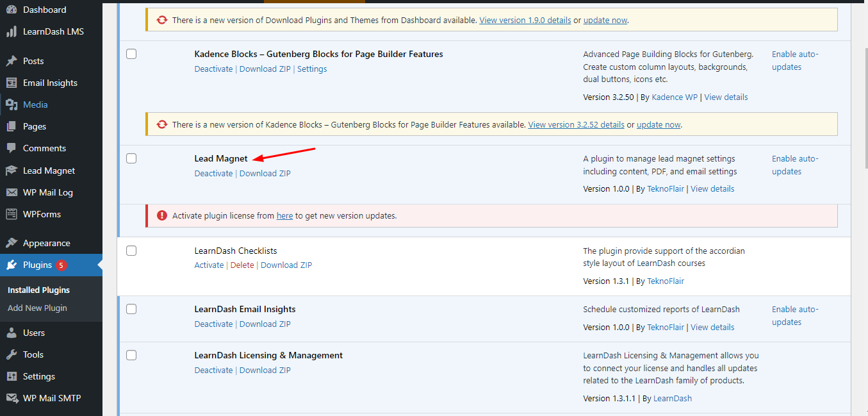Download ZIP of Kadence Blocks
Screen dimensions: 868x416
265,69
